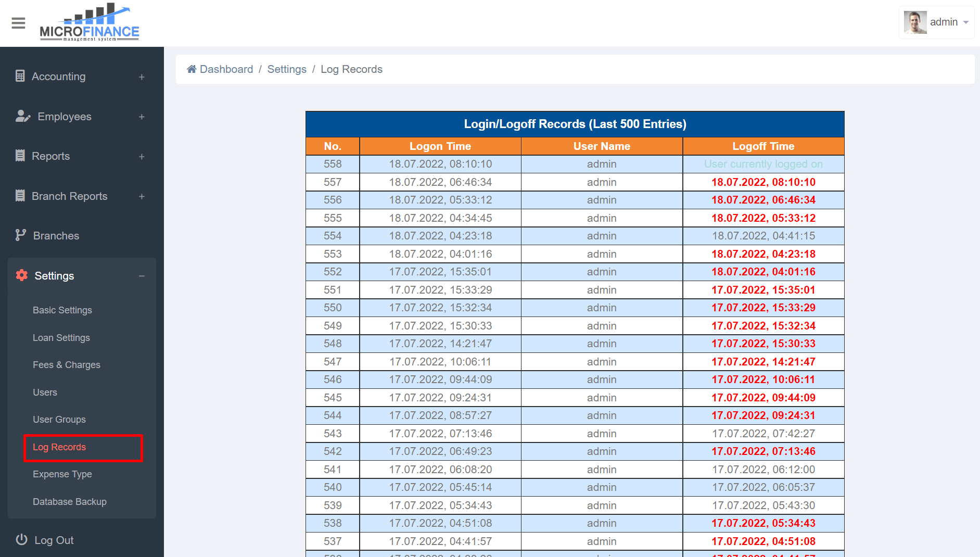Click the No. column header
The width and height of the screenshot is (980, 557).
(333, 146)
